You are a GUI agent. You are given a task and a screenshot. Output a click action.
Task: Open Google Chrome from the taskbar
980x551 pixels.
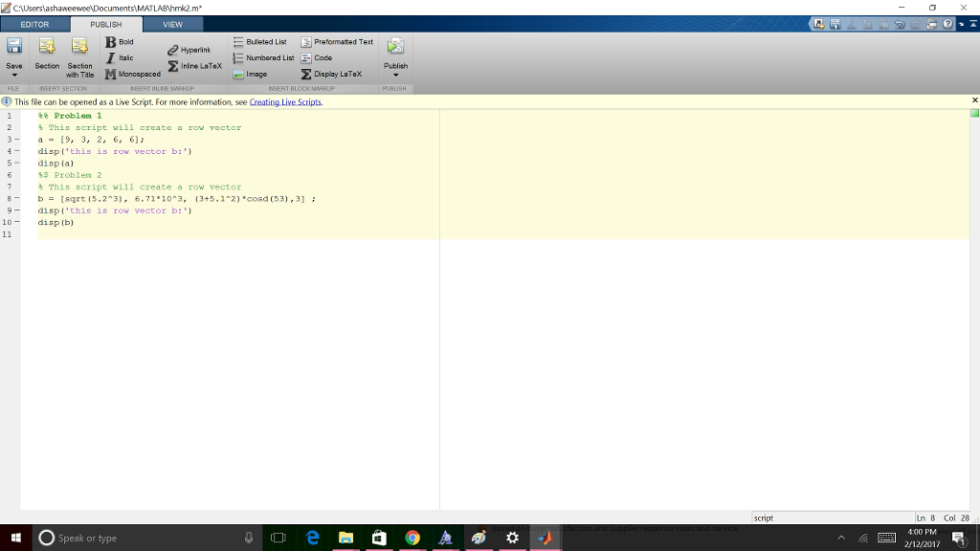tap(412, 538)
